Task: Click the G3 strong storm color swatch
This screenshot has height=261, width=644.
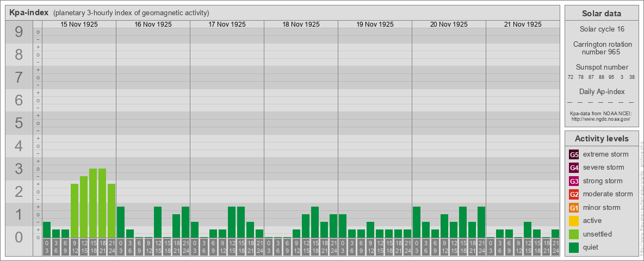Action: point(574,181)
